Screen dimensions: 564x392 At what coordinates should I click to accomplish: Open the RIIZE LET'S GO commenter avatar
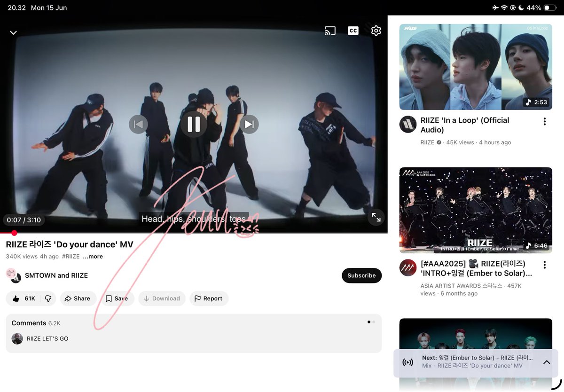(17, 339)
